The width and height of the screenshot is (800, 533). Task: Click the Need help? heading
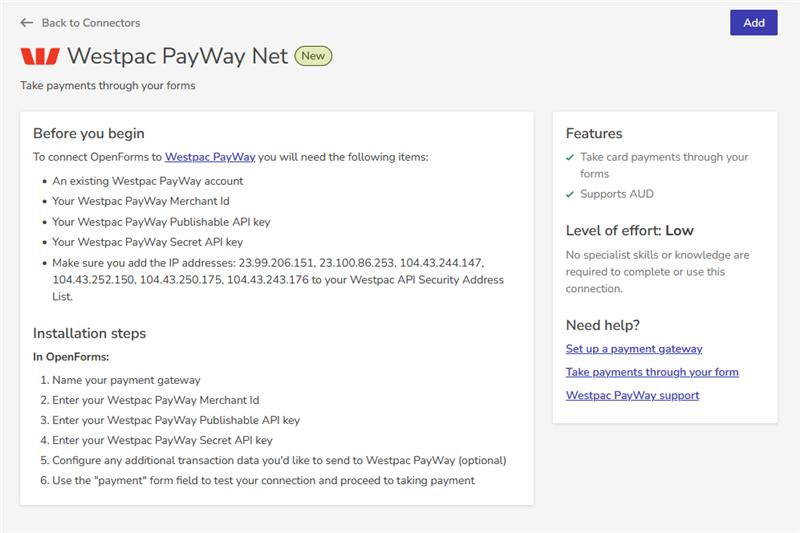pos(602,325)
